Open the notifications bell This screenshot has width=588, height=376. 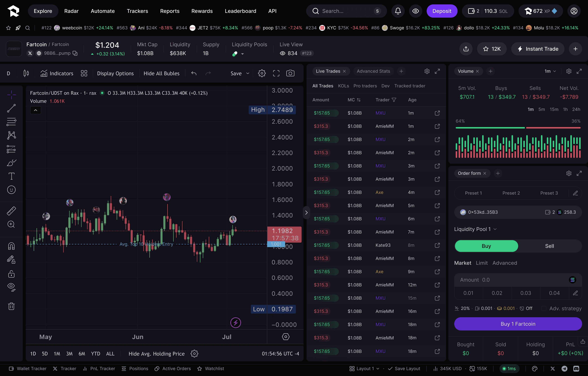pos(398,11)
